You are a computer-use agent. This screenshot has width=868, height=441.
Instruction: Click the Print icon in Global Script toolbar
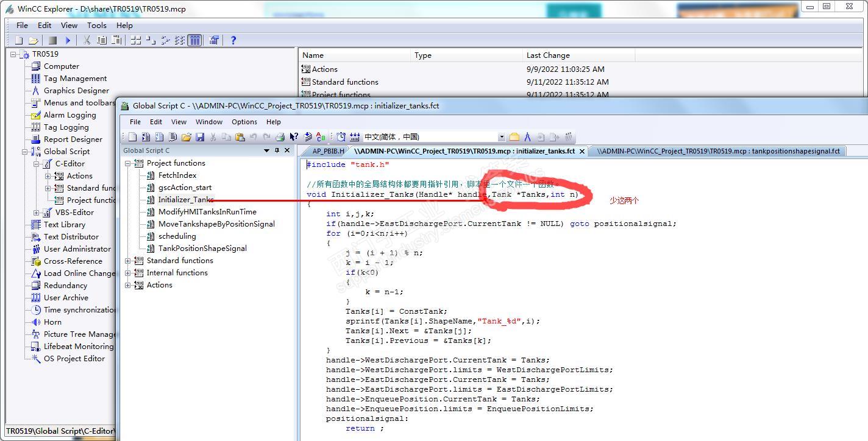pos(280,137)
